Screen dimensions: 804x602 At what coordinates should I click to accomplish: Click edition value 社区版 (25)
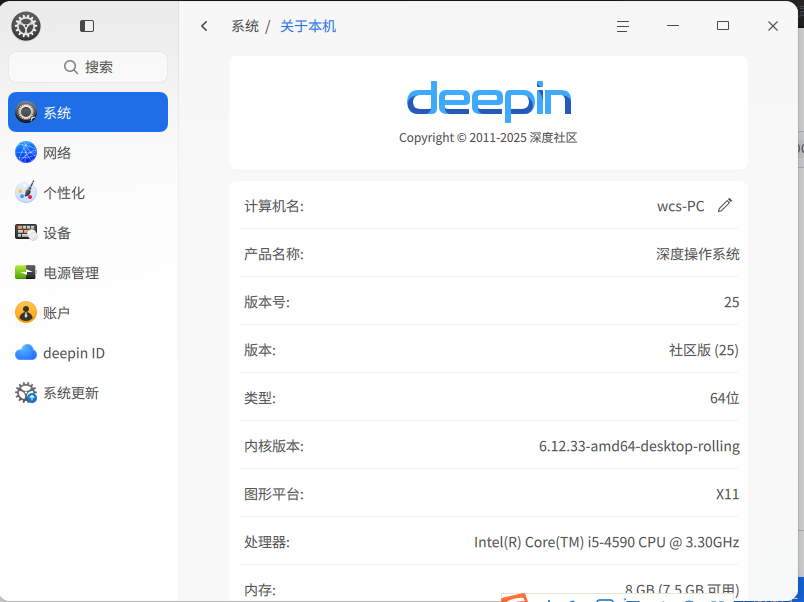tap(704, 350)
